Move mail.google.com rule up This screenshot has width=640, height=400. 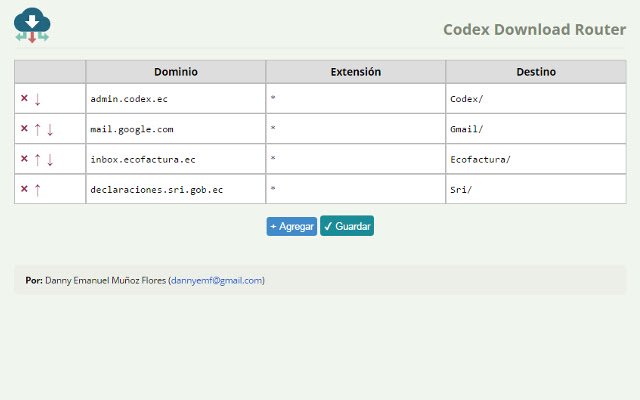37,129
